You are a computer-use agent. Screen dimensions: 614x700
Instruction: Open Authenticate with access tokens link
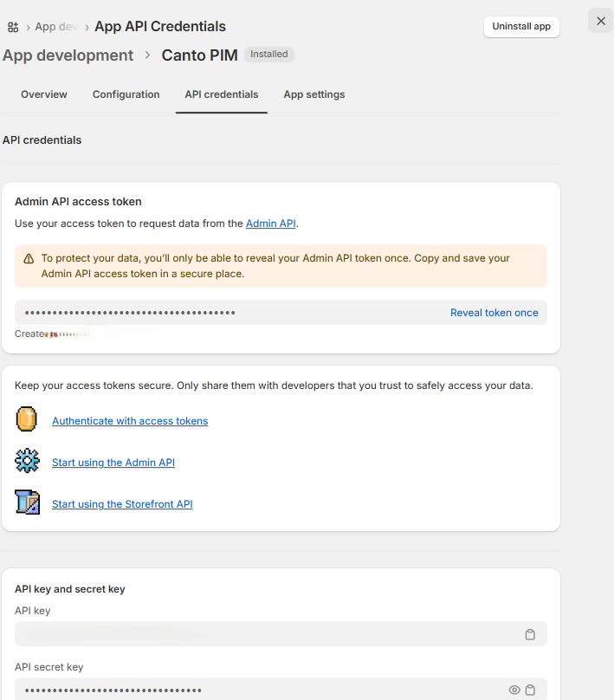130,421
